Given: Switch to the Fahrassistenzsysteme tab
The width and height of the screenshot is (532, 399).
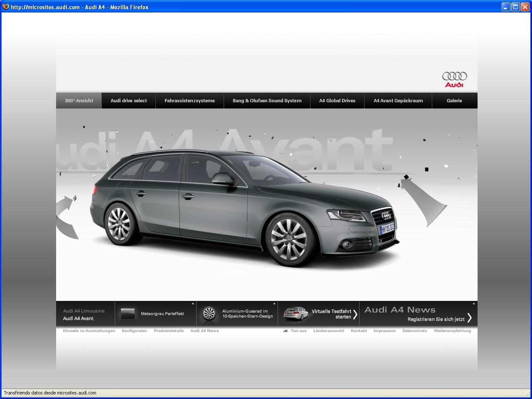Looking at the screenshot, I should click(190, 101).
